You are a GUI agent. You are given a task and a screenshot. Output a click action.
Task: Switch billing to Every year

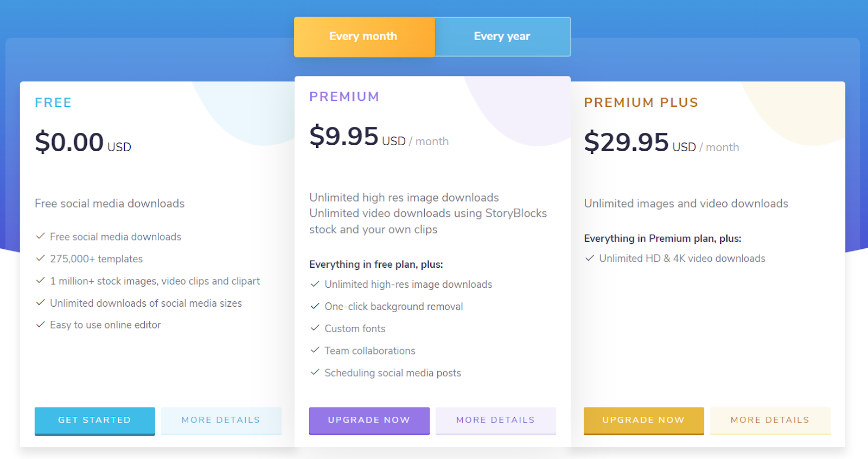[x=502, y=37]
